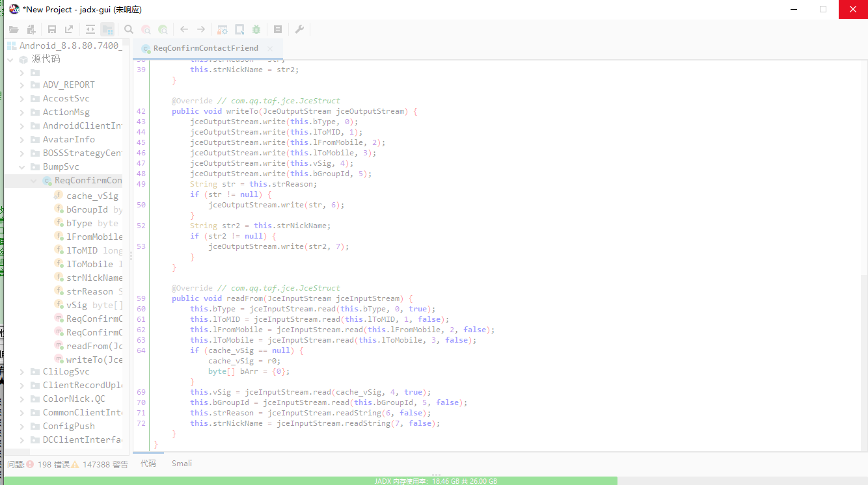Click the jadx-gui app icon in title bar

14,9
